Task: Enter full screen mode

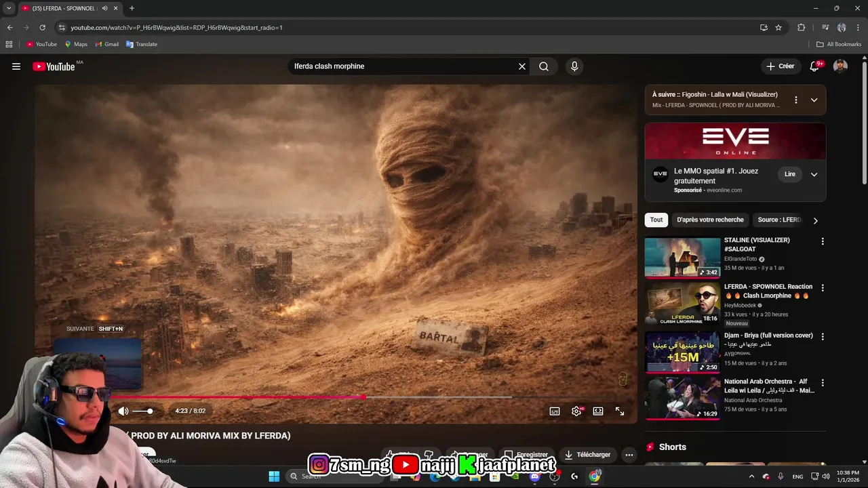Action: click(x=620, y=411)
